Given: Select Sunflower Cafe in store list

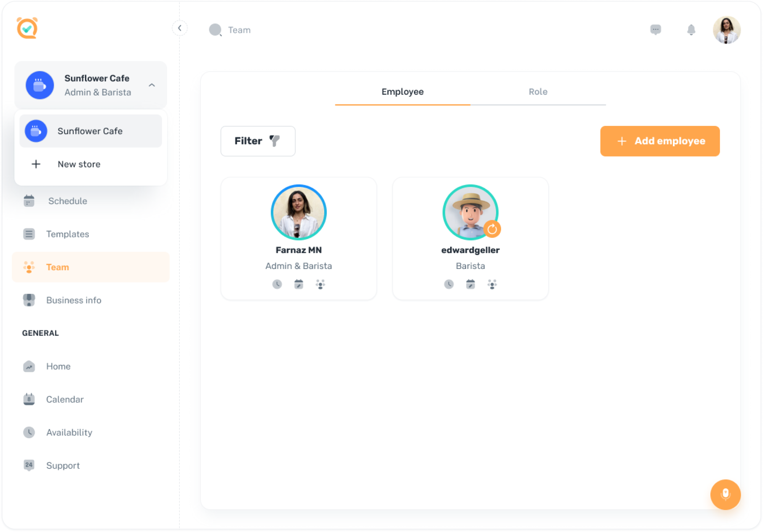Looking at the screenshot, I should (x=91, y=131).
